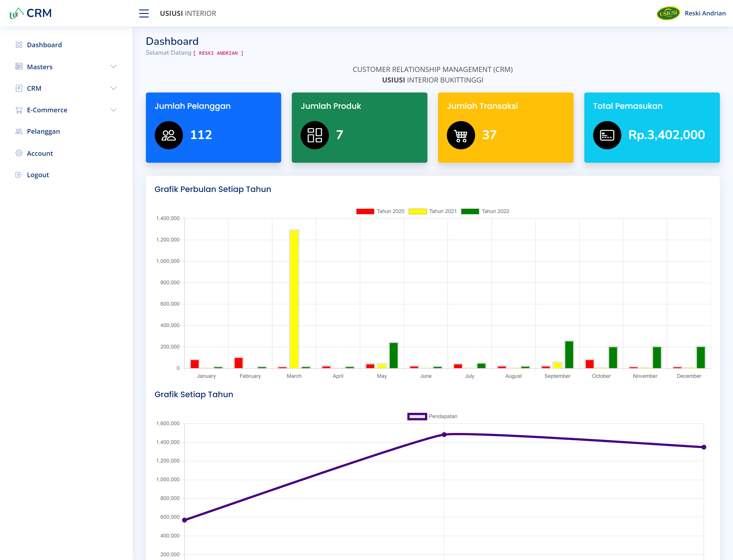Select the Pelanggan menu item
733x560 pixels.
[43, 131]
